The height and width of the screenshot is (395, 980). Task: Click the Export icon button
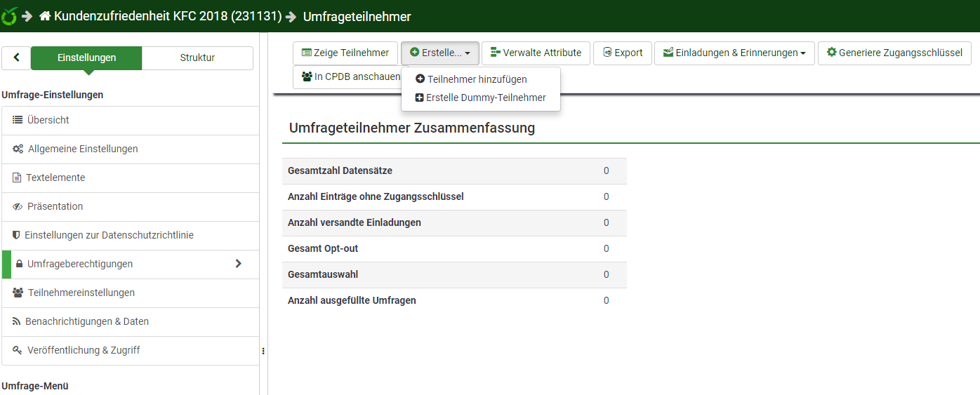pyautogui.click(x=608, y=53)
